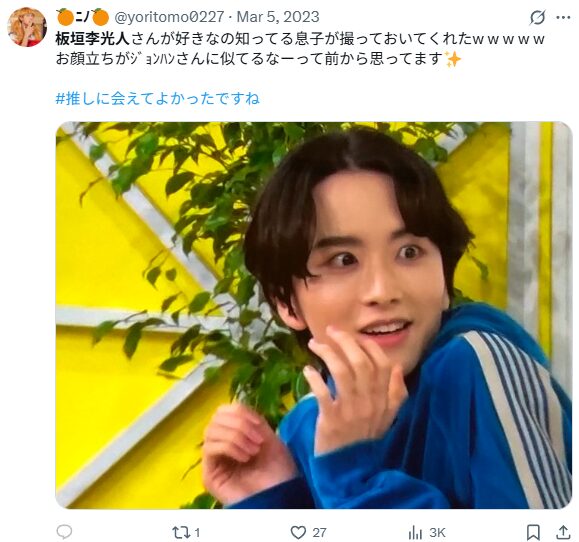
Task: Repost using the retweet arrows icon
Action: [181, 532]
